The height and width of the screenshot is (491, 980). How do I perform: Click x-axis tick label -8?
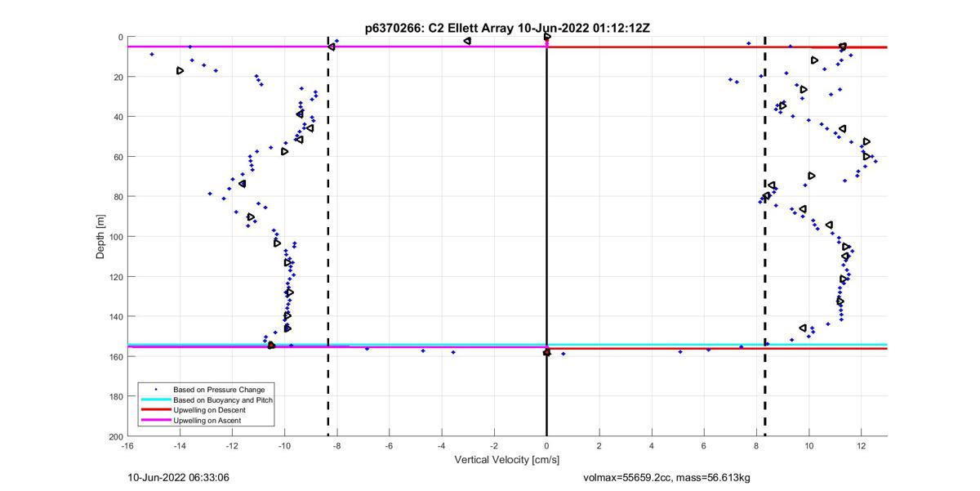click(x=336, y=446)
